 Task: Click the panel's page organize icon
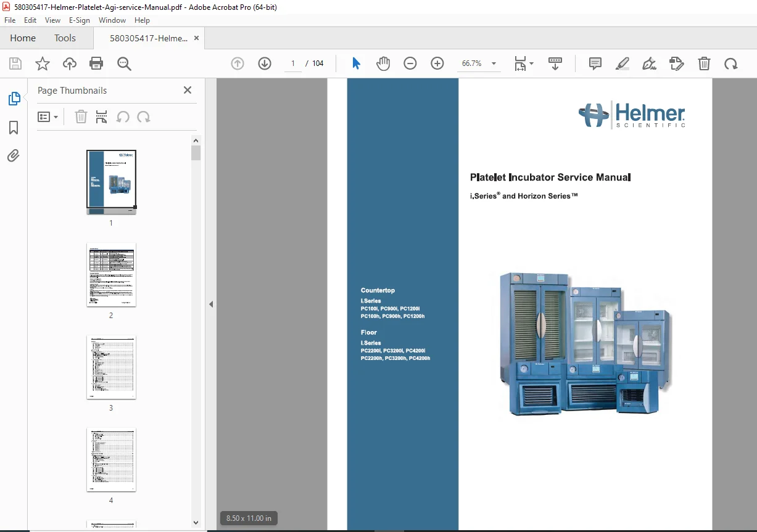tap(102, 117)
